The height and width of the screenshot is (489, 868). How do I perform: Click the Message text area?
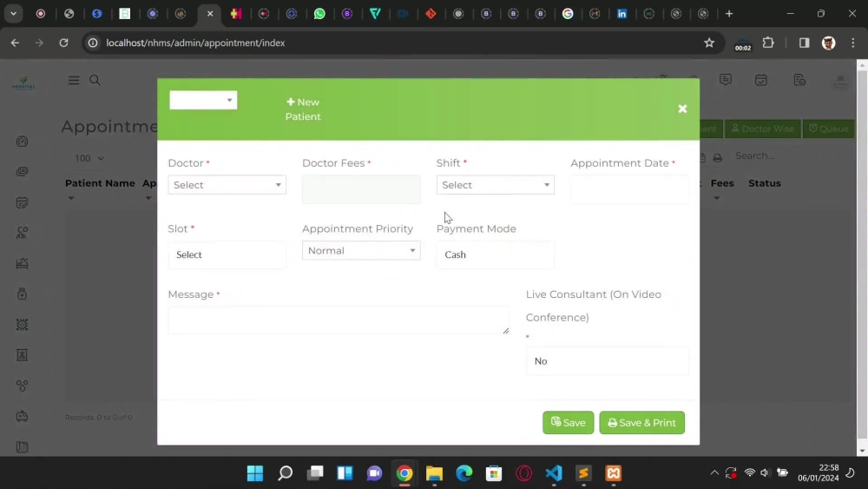(339, 320)
